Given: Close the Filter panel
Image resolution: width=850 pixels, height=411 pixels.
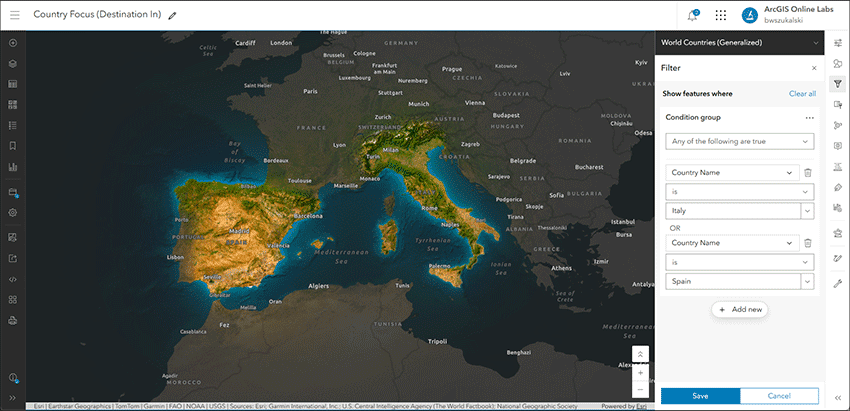Looking at the screenshot, I should pyautogui.click(x=814, y=68).
